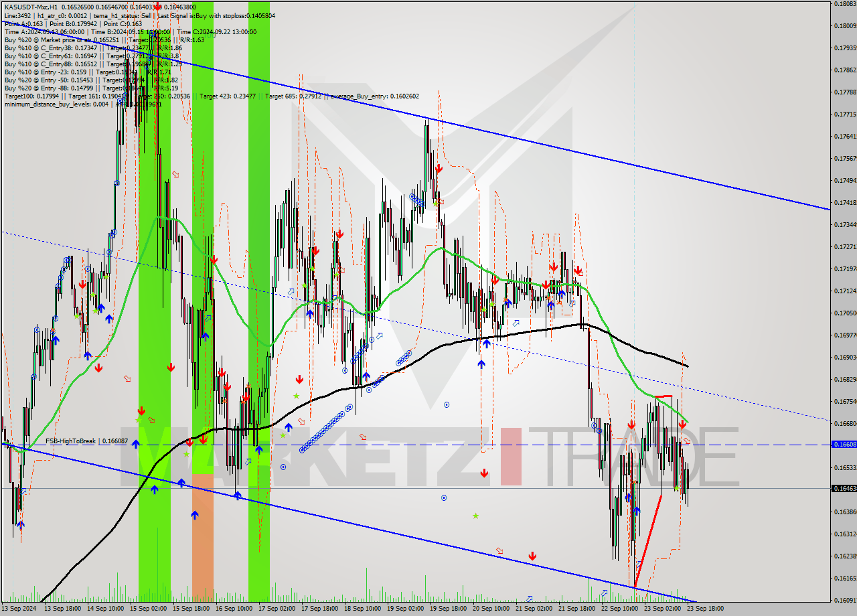Click price axis label 0.16754
857x616 pixels.
click(x=845, y=402)
